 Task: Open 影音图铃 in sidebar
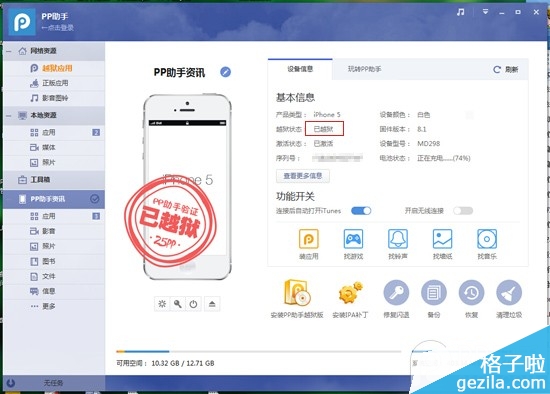(x=55, y=98)
